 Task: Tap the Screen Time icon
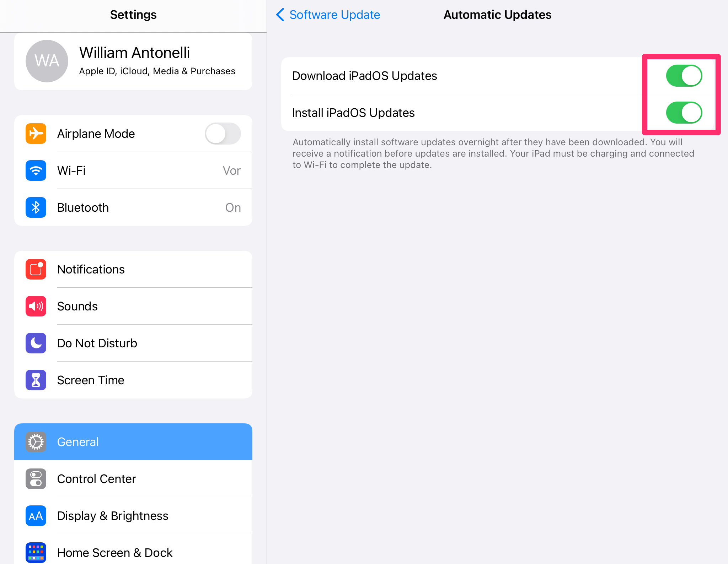click(x=36, y=379)
